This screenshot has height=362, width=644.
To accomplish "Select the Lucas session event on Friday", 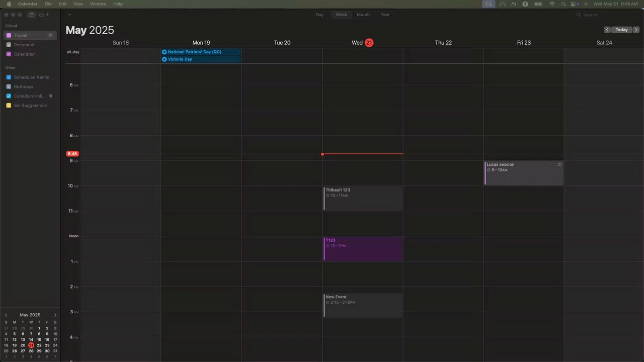I will pos(524,173).
